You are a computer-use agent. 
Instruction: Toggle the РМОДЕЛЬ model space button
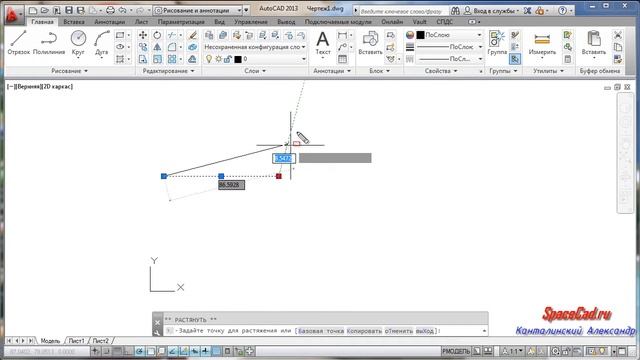coord(456,351)
